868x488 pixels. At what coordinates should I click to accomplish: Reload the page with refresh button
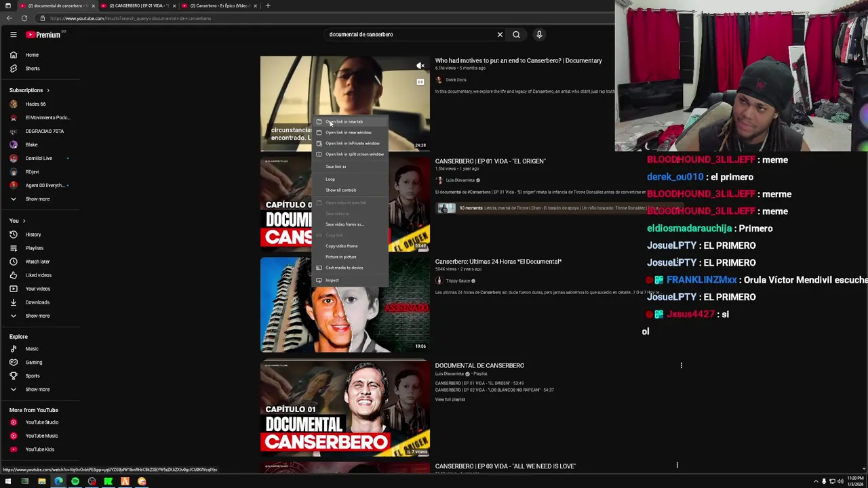(24, 18)
